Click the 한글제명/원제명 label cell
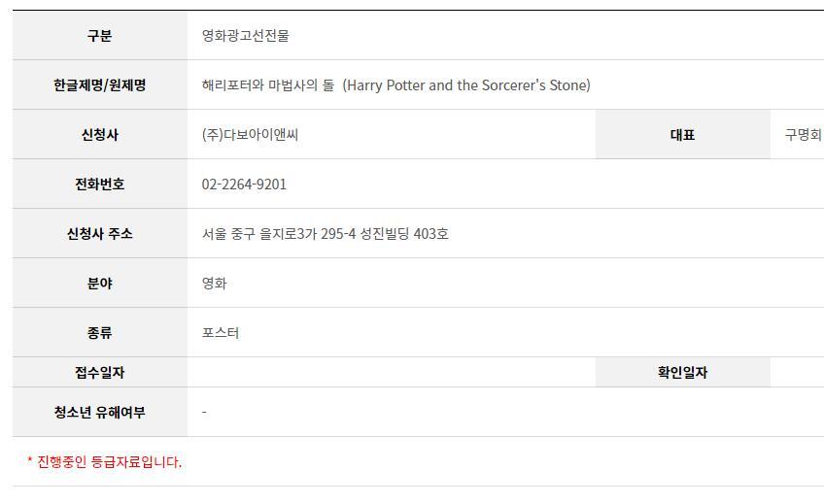This screenshot has height=504, width=824. coord(99,85)
